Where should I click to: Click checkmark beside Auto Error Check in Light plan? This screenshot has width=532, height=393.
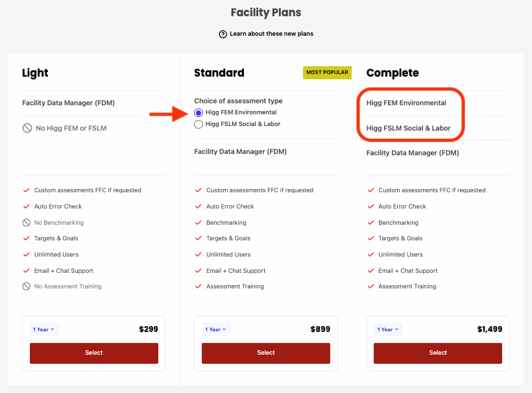(26, 206)
